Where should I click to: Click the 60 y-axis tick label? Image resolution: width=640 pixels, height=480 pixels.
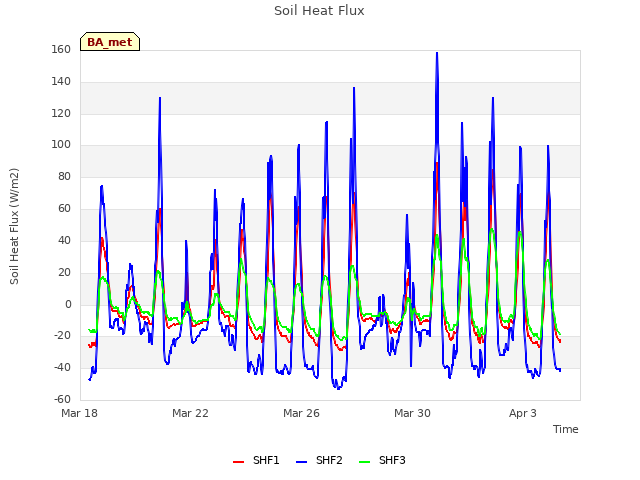pyautogui.click(x=64, y=209)
